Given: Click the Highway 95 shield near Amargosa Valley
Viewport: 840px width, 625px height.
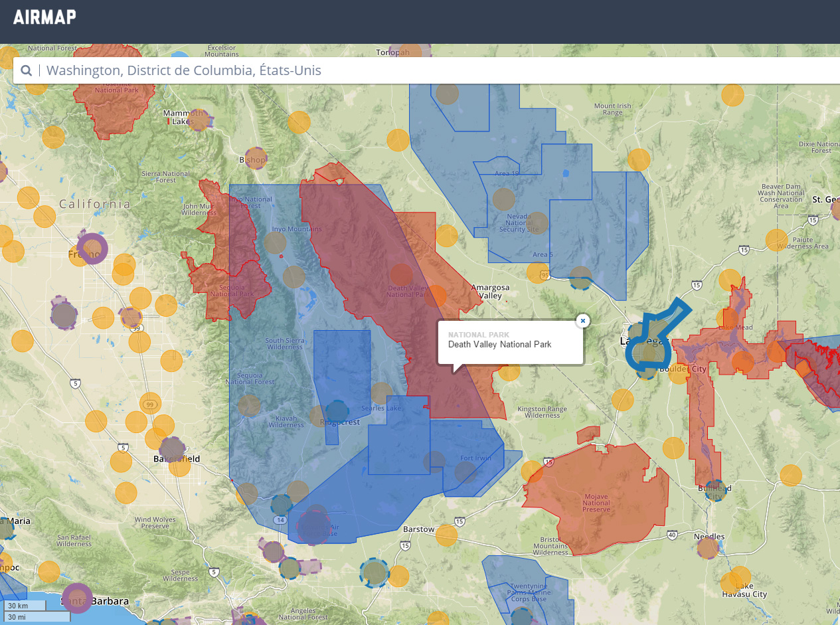Looking at the screenshot, I should (545, 274).
